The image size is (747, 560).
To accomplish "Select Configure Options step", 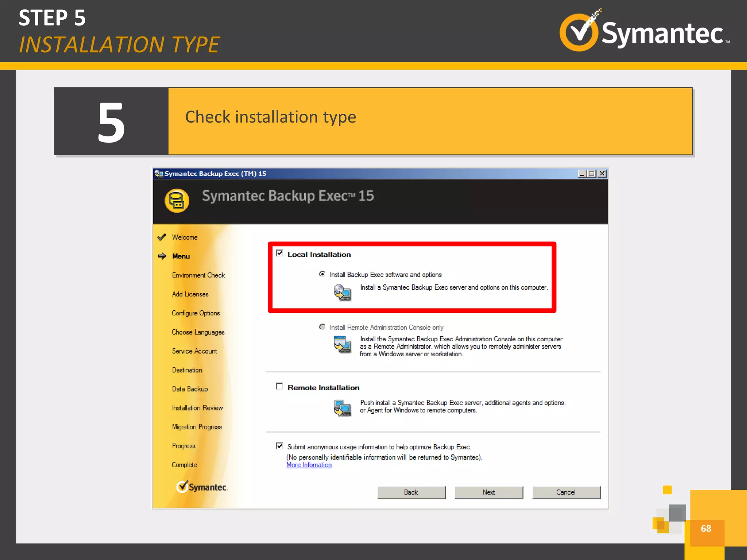I will point(196,313).
